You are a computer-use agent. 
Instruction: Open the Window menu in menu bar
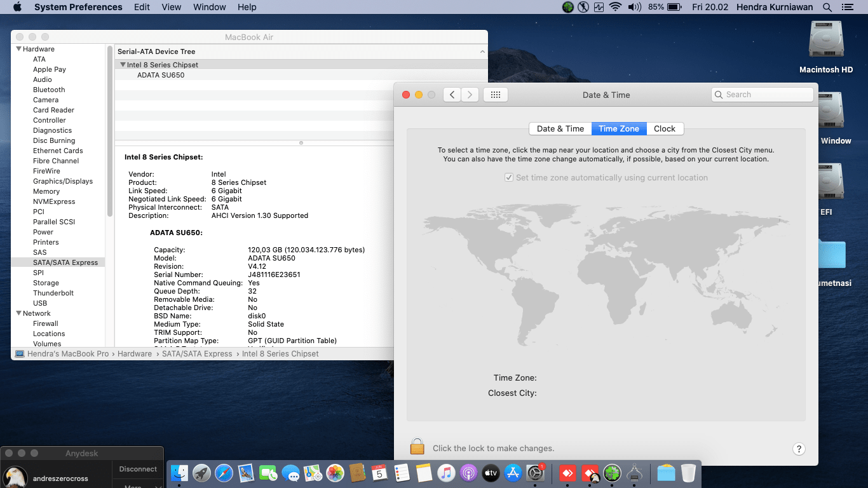click(x=209, y=7)
